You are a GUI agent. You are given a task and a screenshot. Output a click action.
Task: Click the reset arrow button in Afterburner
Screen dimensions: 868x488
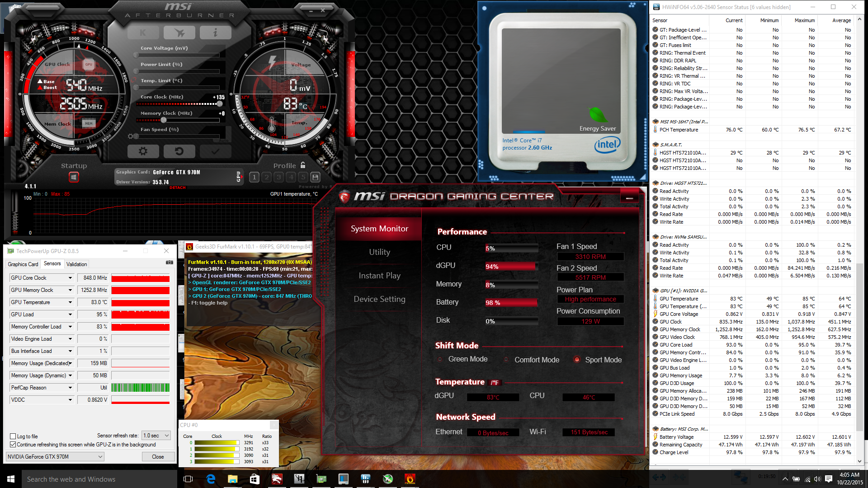(x=179, y=151)
